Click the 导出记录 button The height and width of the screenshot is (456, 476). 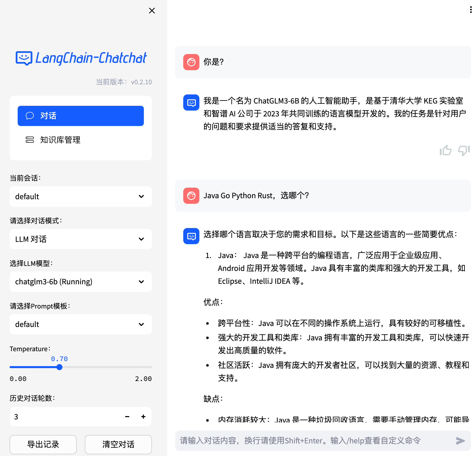click(43, 444)
